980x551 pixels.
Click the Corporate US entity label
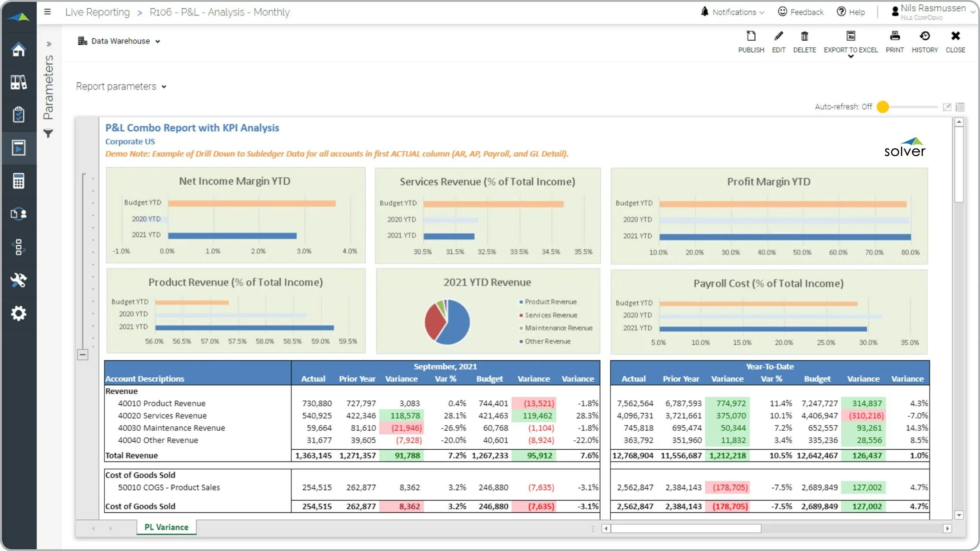(x=129, y=141)
